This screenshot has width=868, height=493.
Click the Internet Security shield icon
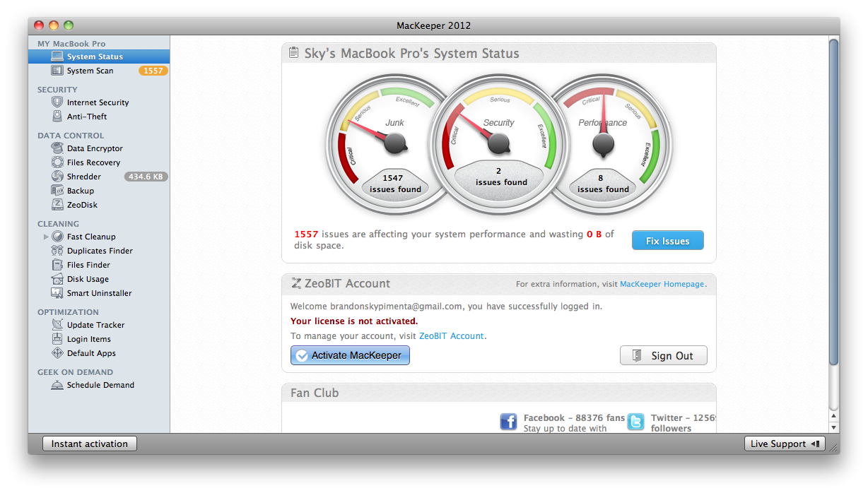57,102
